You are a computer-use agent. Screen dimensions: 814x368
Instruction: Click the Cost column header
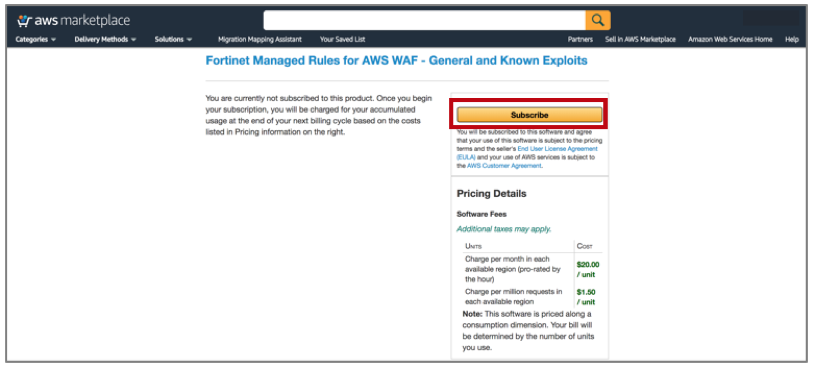click(x=584, y=247)
